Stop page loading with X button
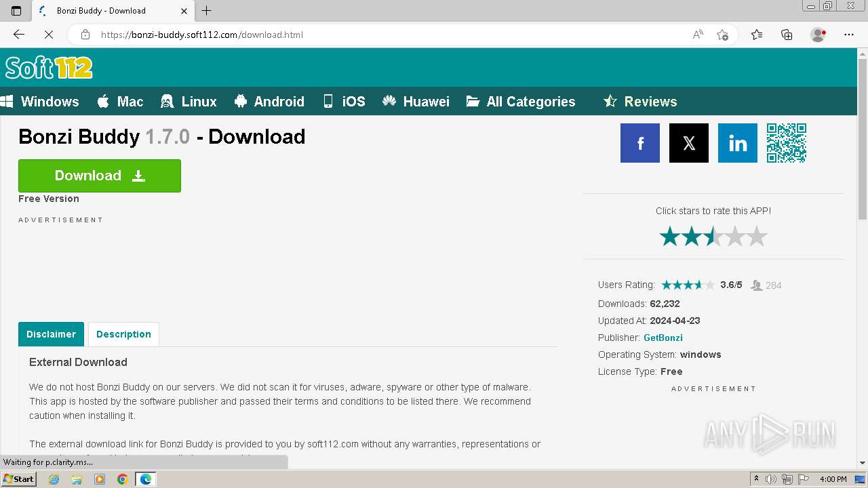868x488 pixels. (48, 35)
